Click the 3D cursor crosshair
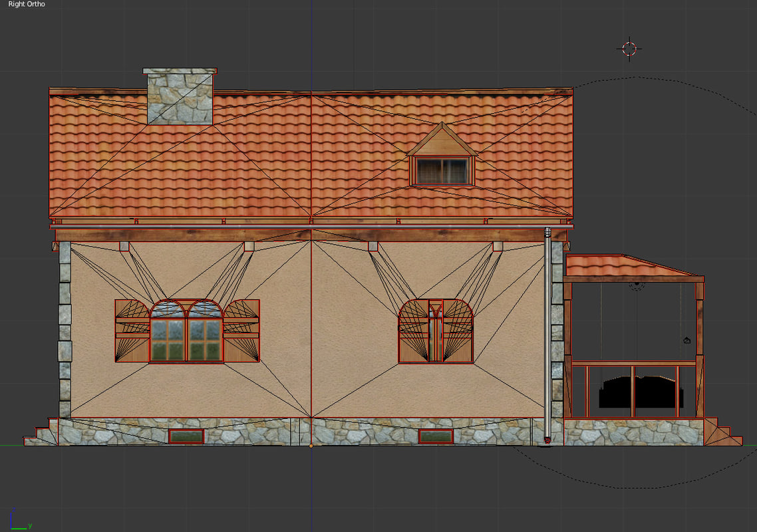Viewport: 757px width, 532px height. 629,48
